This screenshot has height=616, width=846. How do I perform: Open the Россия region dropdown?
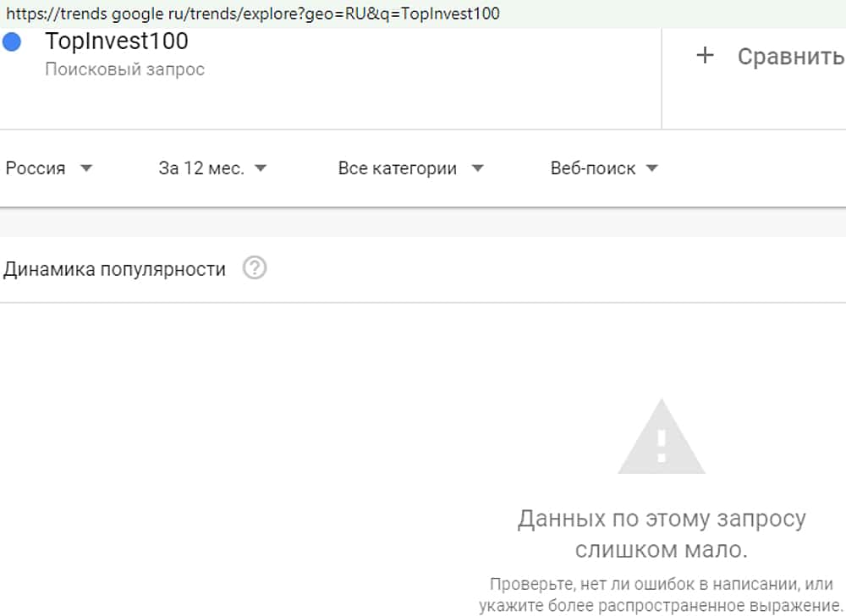coord(48,168)
